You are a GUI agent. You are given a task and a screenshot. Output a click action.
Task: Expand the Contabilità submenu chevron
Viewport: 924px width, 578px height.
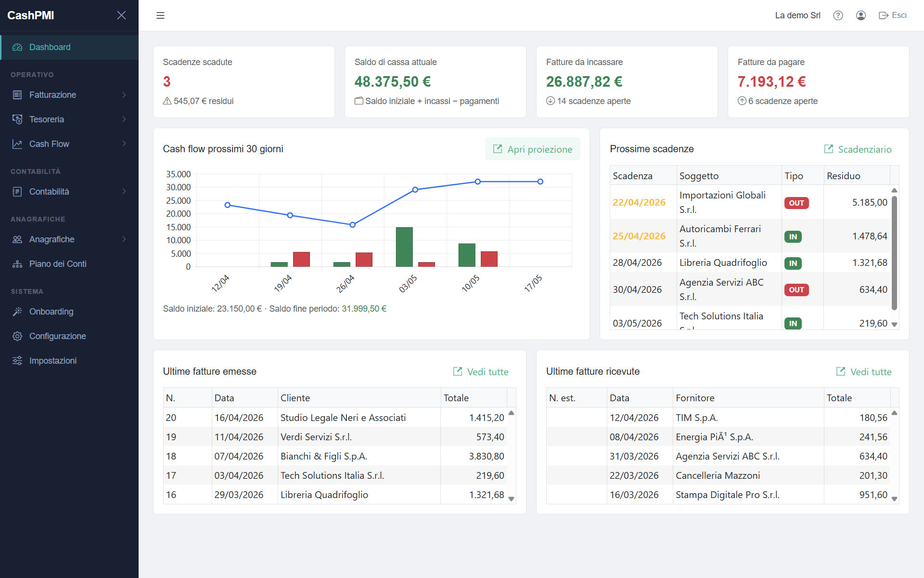[x=124, y=191]
